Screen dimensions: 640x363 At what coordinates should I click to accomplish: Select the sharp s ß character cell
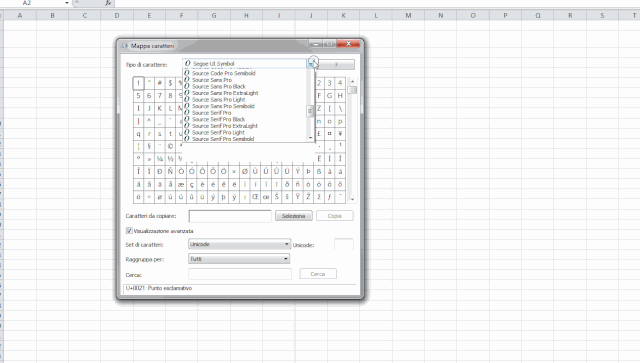[319, 171]
